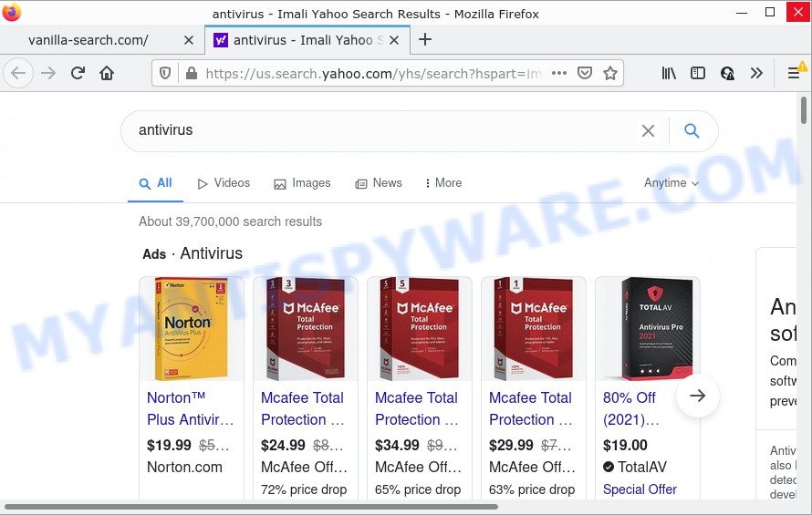Switch to News results
Screen dimensions: 812x515
379,183
